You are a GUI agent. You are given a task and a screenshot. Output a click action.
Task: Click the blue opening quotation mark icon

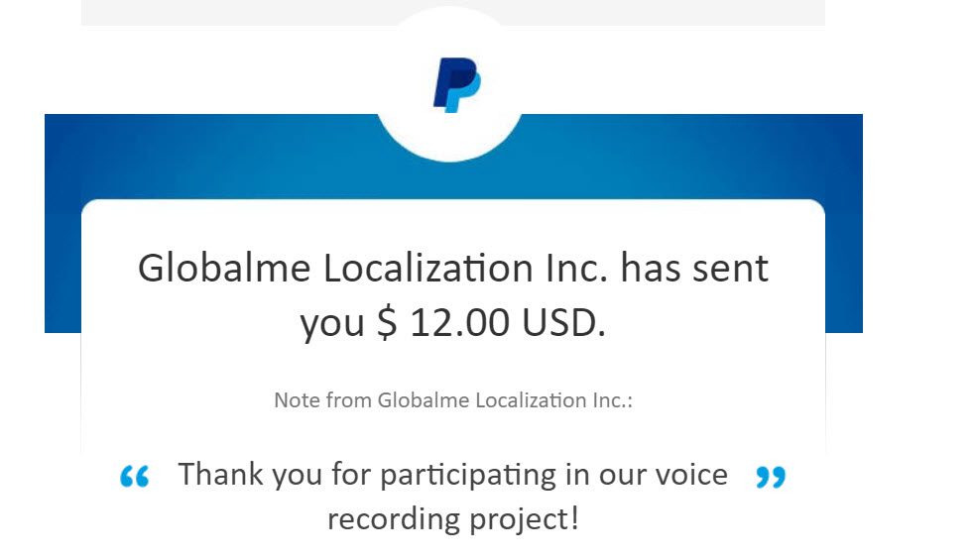pyautogui.click(x=135, y=477)
